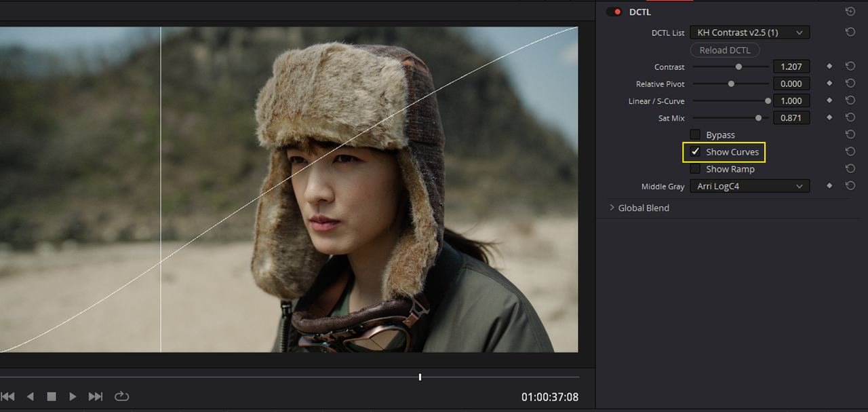Enable the Show Ramp checkbox
Image resolution: width=868 pixels, height=412 pixels.
[695, 168]
